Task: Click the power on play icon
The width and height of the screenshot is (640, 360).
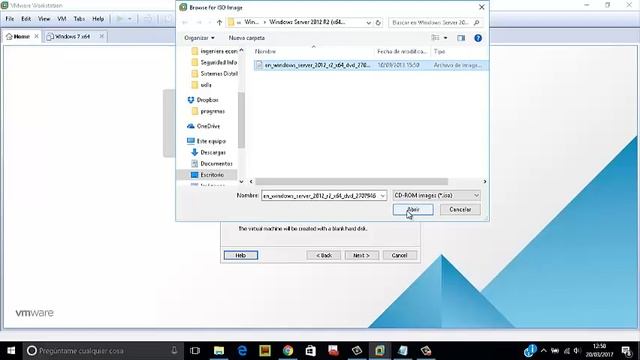Action: pyautogui.click(x=120, y=19)
